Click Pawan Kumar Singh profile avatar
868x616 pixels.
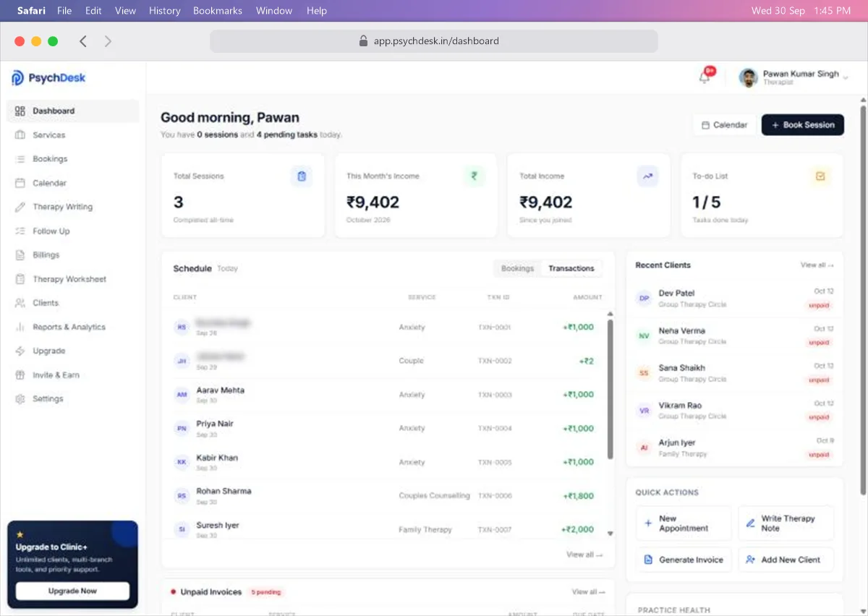[748, 77]
